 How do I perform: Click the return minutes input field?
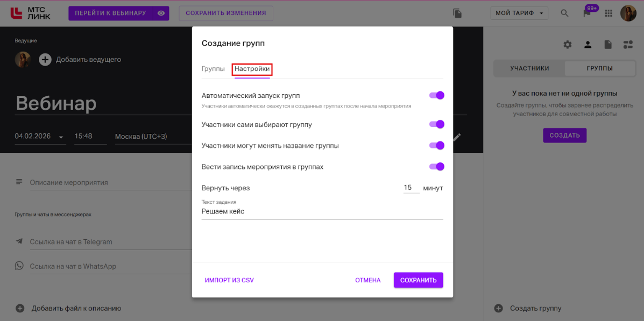pos(411,188)
